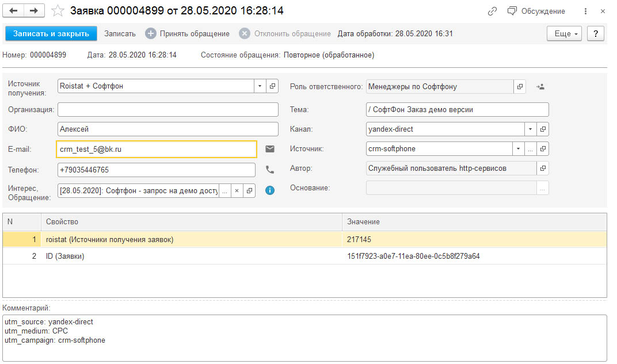The image size is (617, 364).
Task: Expand the Канал dropdown list
Action: (530, 129)
